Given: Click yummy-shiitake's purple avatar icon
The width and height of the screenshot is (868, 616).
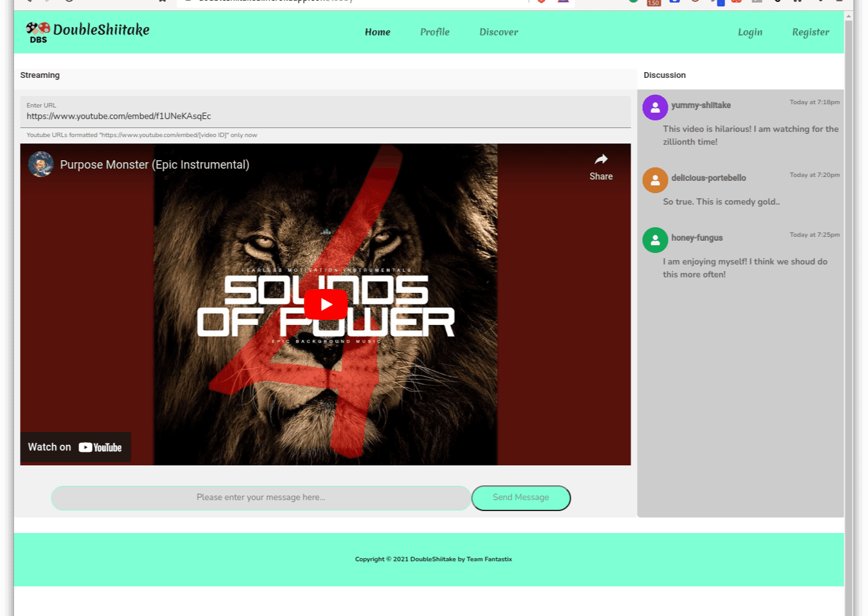Looking at the screenshot, I should coord(655,107).
